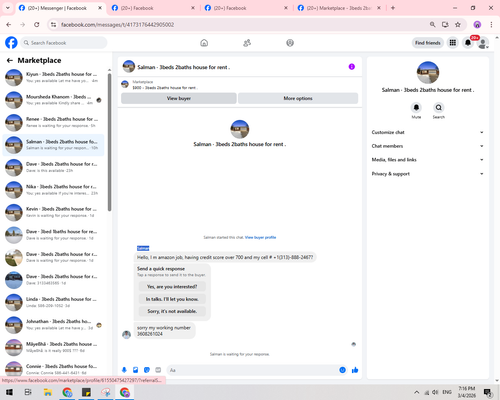The height and width of the screenshot is (400, 500).
Task: Search in conversation icon
Action: click(x=439, y=108)
